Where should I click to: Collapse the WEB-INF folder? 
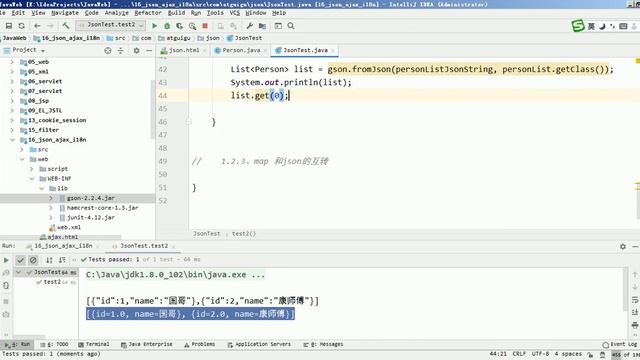(31, 179)
